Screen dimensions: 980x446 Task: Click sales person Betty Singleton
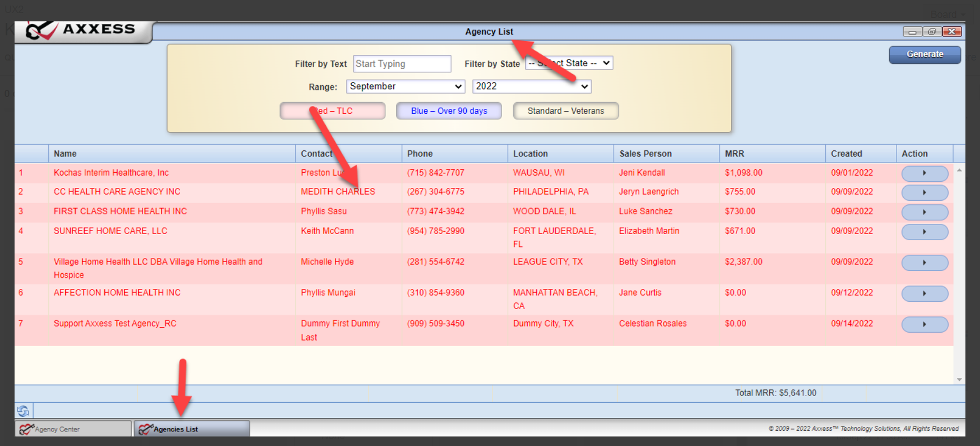647,262
